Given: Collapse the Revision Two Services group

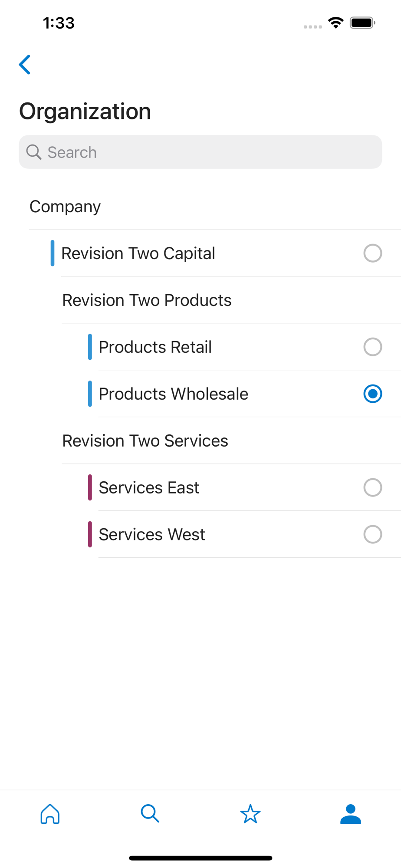Looking at the screenshot, I should [x=145, y=441].
